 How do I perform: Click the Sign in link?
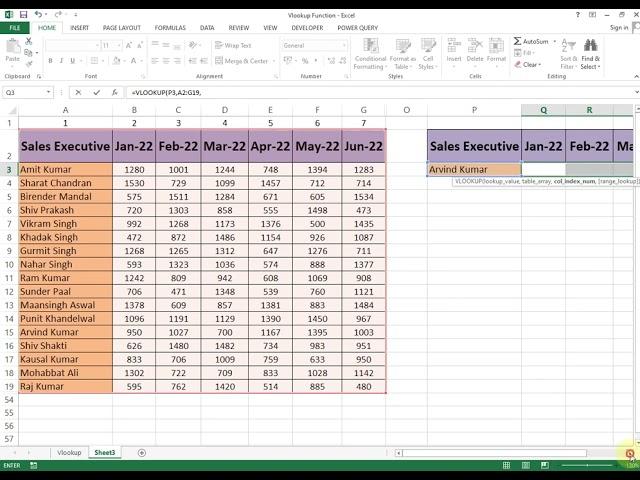tap(619, 27)
